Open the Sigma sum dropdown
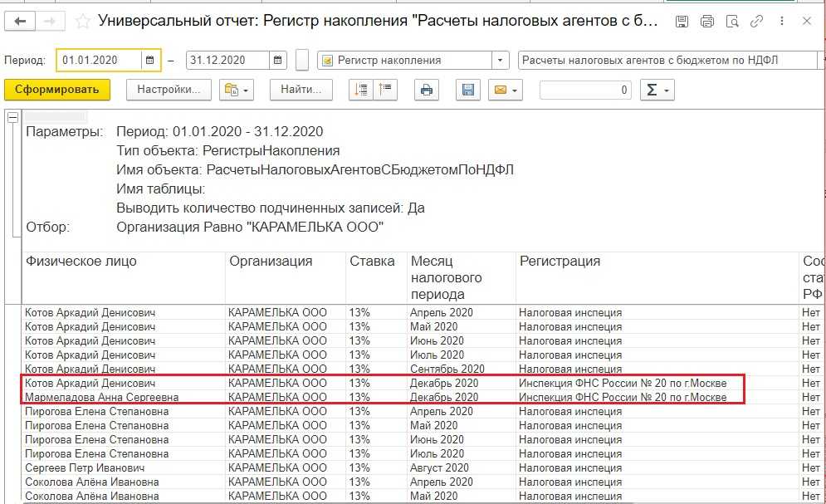The image size is (826, 504). tap(657, 90)
